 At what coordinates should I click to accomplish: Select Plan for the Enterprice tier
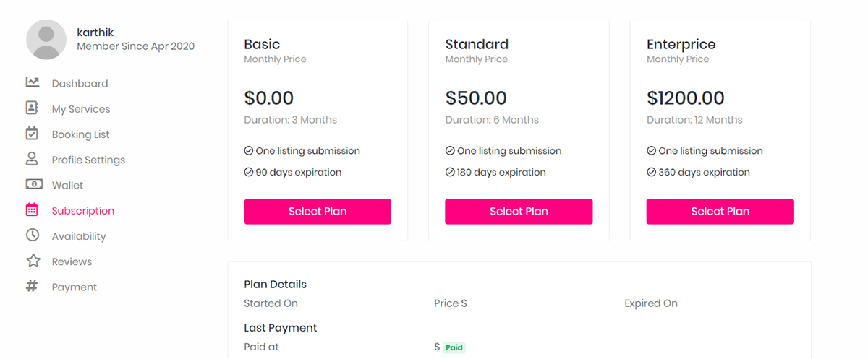pos(720,212)
